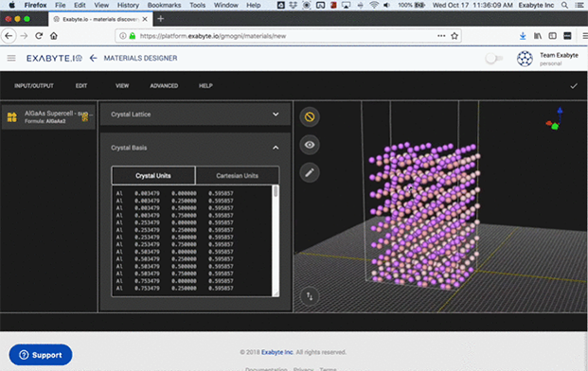
Task: Click the volume icon in menu bar
Action: pos(386,6)
